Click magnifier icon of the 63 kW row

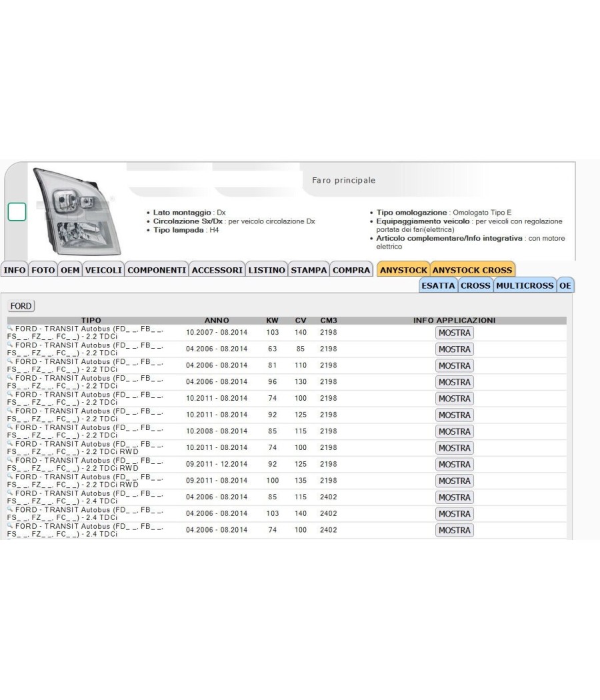coord(10,344)
